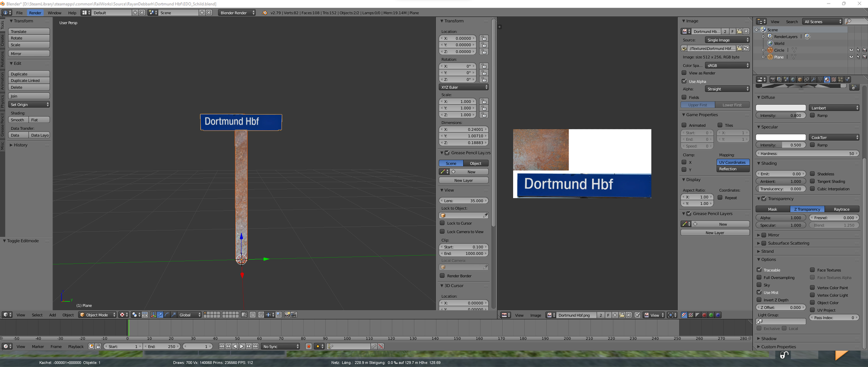The height and width of the screenshot is (367, 868).
Task: Show red channel in image editor
Action: tap(704, 315)
